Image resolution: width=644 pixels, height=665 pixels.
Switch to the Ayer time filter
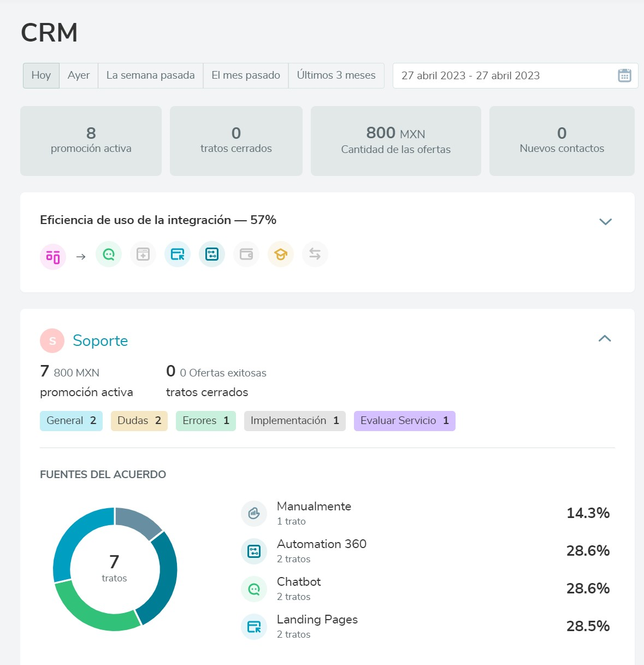pyautogui.click(x=79, y=75)
